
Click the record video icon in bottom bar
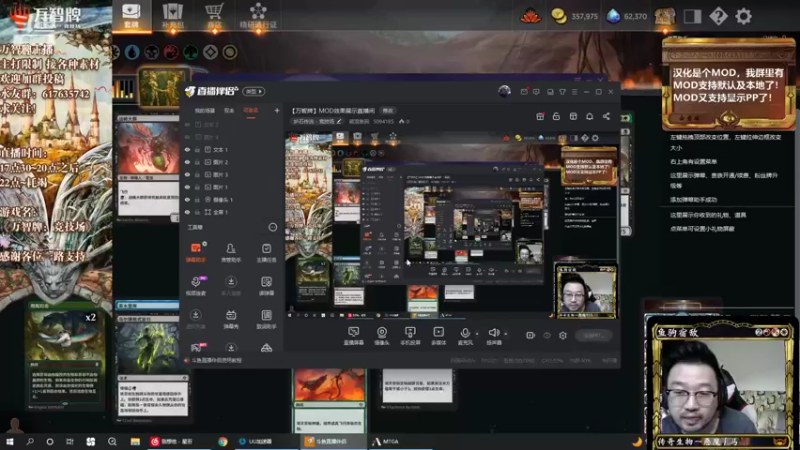[531, 335]
